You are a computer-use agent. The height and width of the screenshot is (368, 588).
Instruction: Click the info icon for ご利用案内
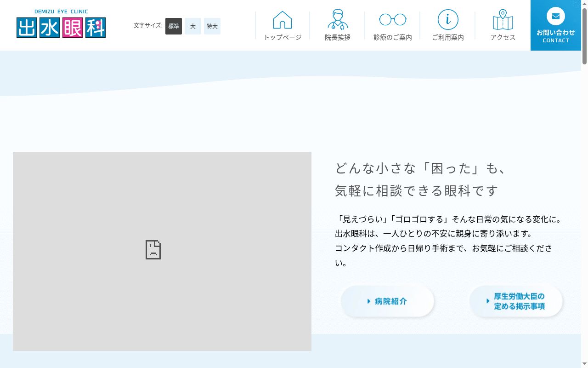[448, 19]
